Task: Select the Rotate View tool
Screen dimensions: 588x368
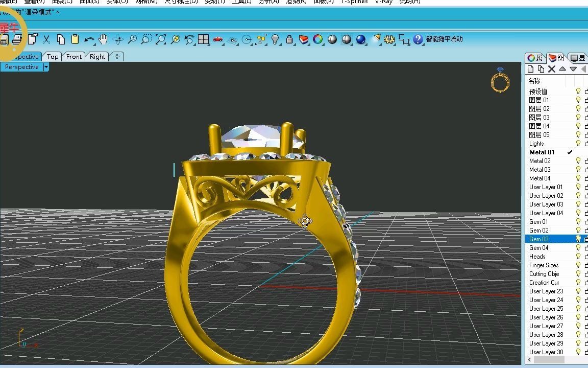Action: tap(118, 39)
